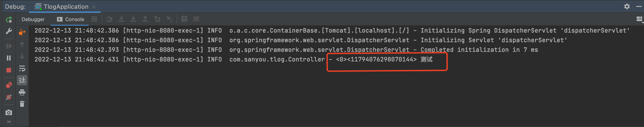Rerun TlogApplication with the green rerun icon
The height and width of the screenshot is (127, 644).
(x=9, y=19)
